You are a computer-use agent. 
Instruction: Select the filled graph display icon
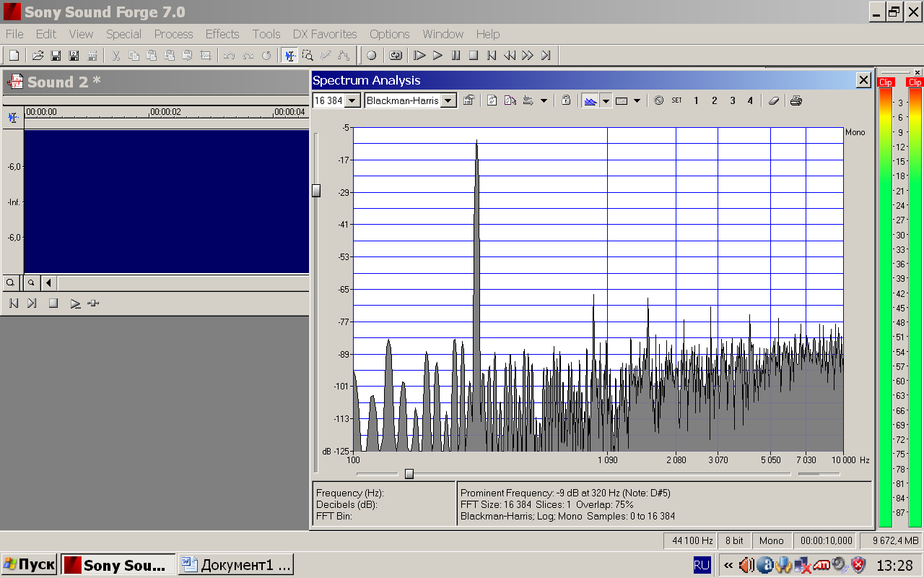pyautogui.click(x=590, y=100)
